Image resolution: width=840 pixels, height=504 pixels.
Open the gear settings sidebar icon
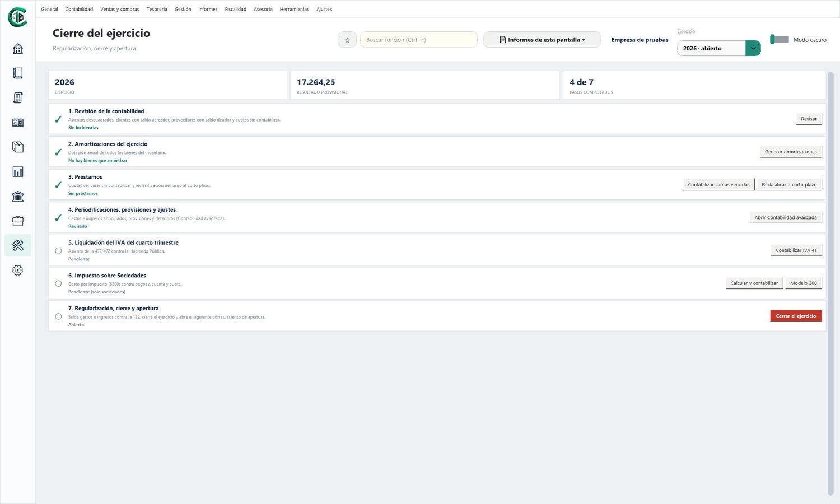click(x=18, y=270)
